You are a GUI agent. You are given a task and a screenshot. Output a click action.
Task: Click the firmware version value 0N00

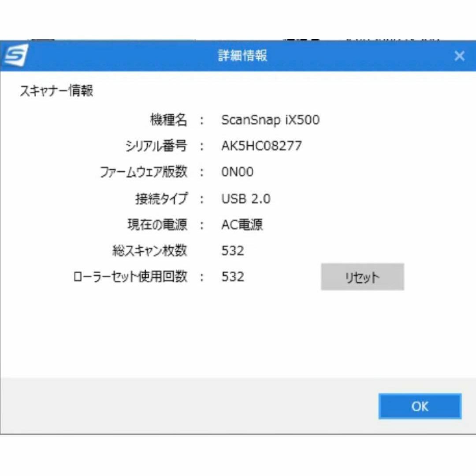237,172
